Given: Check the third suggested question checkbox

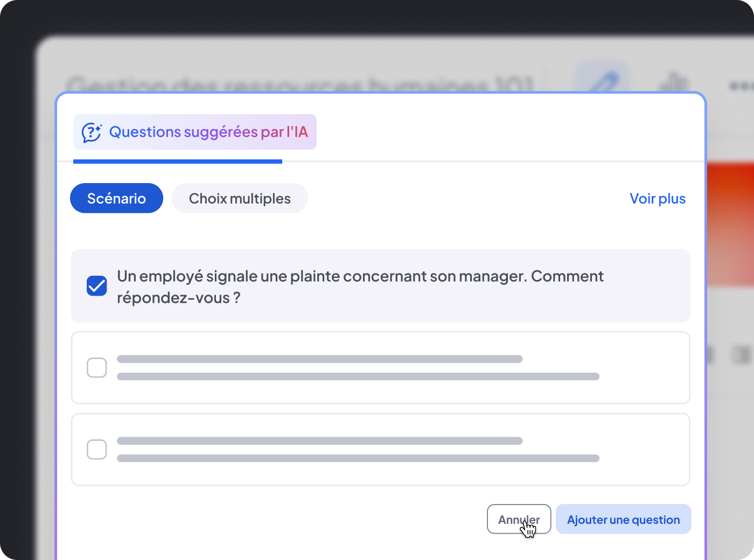Looking at the screenshot, I should pos(97,450).
